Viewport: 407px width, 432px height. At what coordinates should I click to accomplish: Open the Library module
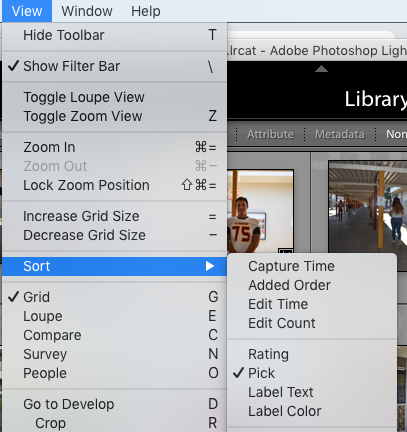point(376,99)
